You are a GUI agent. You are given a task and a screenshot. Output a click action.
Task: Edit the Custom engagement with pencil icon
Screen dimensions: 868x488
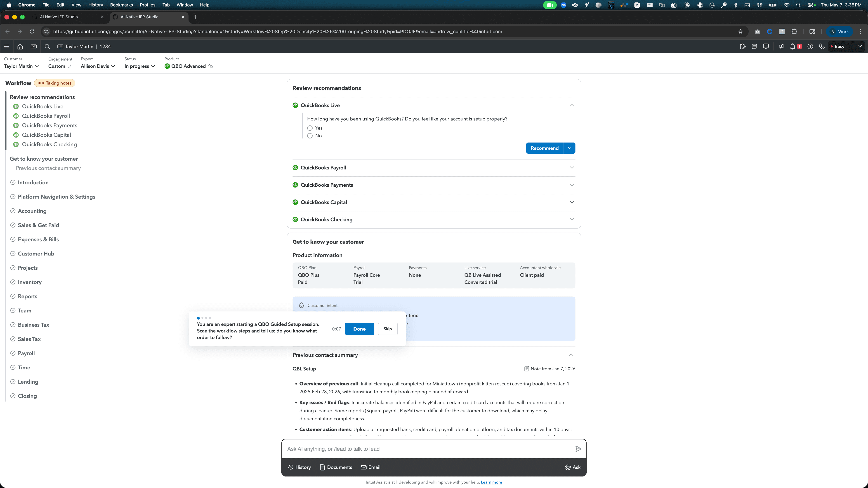coord(70,66)
